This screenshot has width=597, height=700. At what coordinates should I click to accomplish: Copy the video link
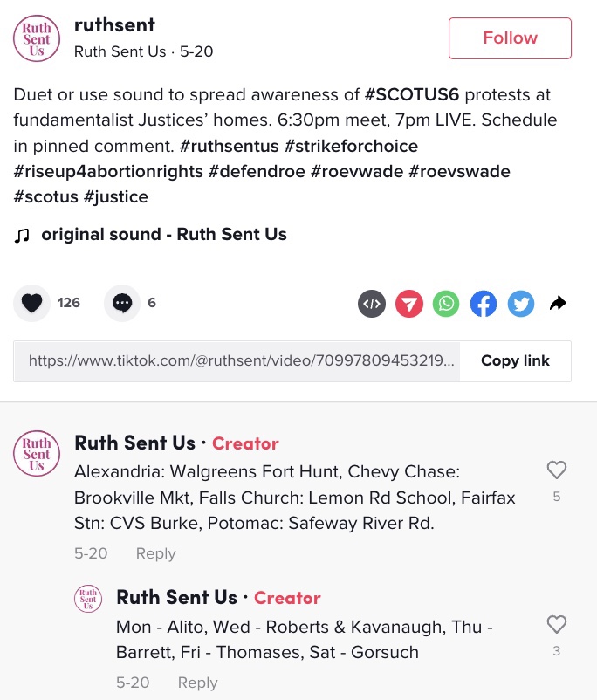[515, 360]
